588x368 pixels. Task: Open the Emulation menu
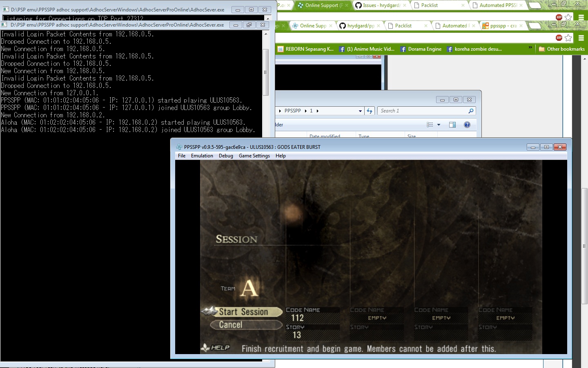click(202, 156)
